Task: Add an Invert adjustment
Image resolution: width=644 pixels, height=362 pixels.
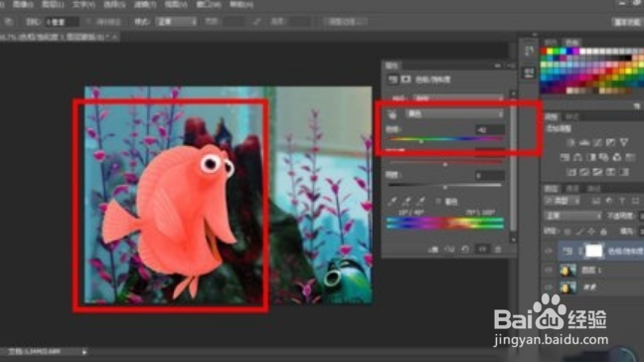Action: click(570, 172)
